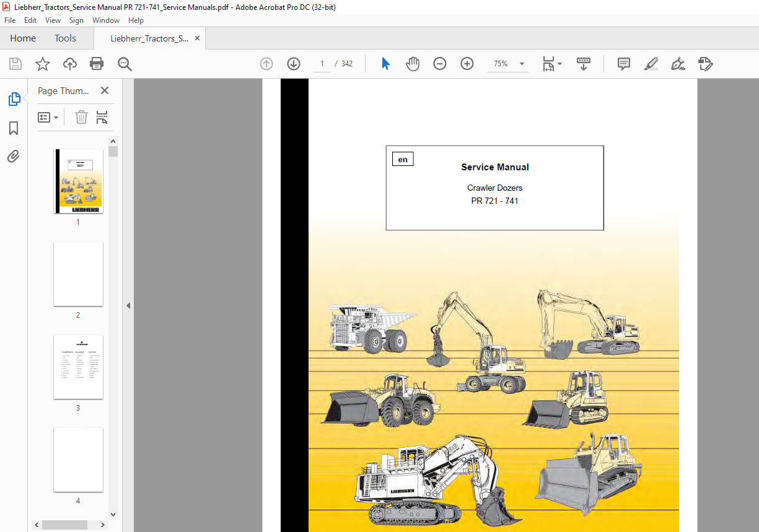The height and width of the screenshot is (532, 759).
Task: Click thumbnail panel scroll down arrow
Action: tap(113, 514)
